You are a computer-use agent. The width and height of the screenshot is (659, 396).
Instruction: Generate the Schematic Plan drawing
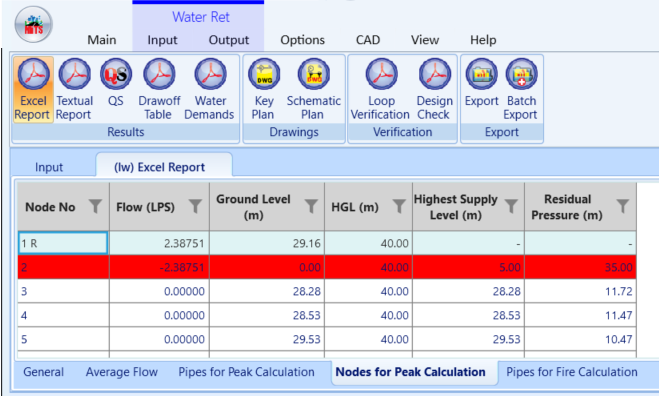314,90
